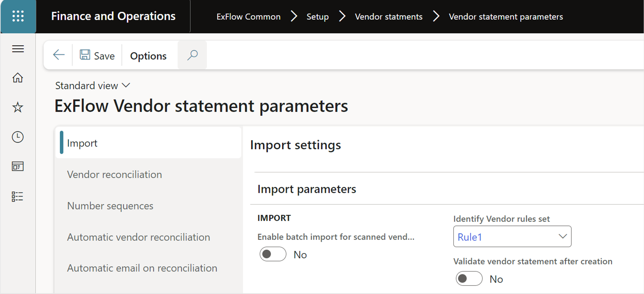The height and width of the screenshot is (294, 644).
Task: Open Recent clock icon
Action: click(x=18, y=137)
